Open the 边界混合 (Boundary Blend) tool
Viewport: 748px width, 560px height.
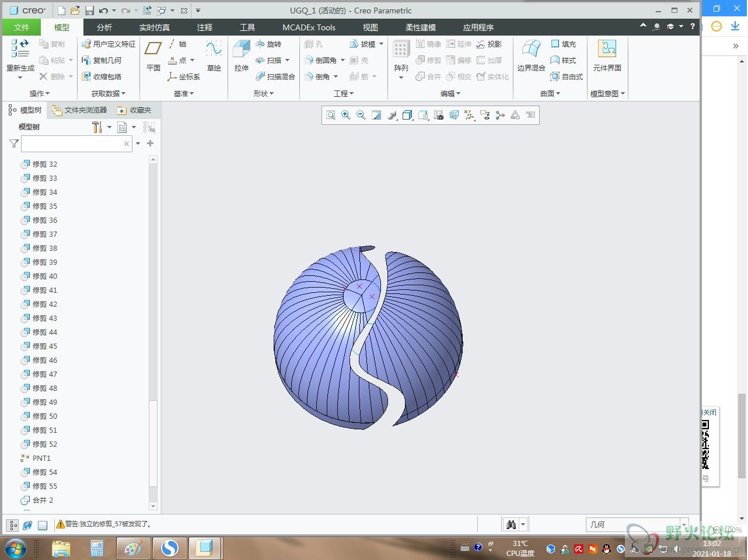tap(531, 56)
